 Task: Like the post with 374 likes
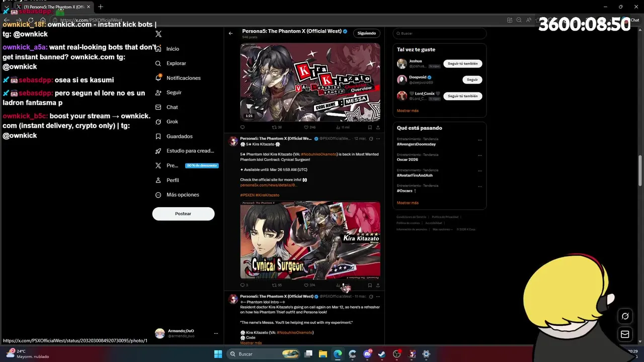[309, 285]
